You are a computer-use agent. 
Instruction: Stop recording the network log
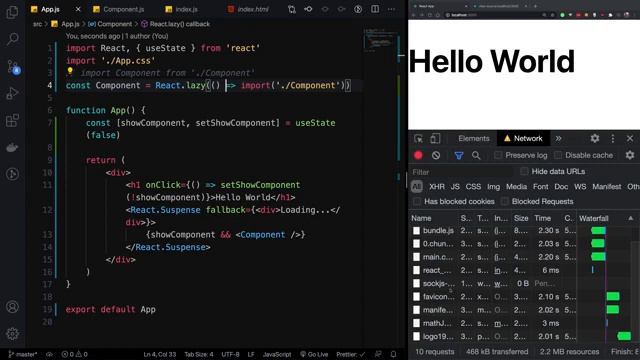418,155
